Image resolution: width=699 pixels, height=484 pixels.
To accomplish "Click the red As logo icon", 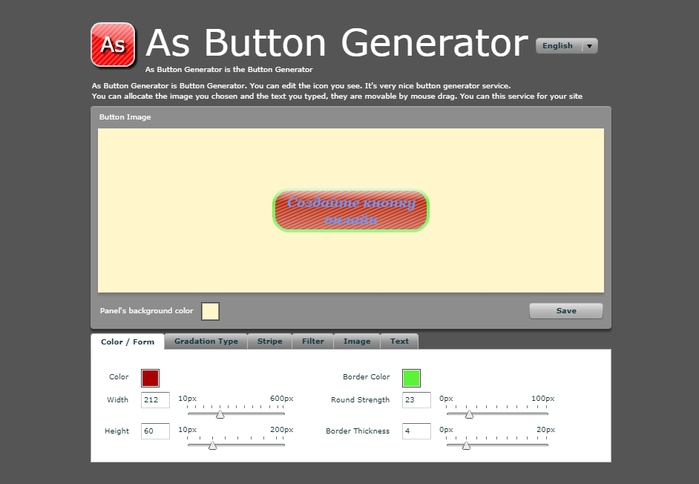I will (112, 45).
